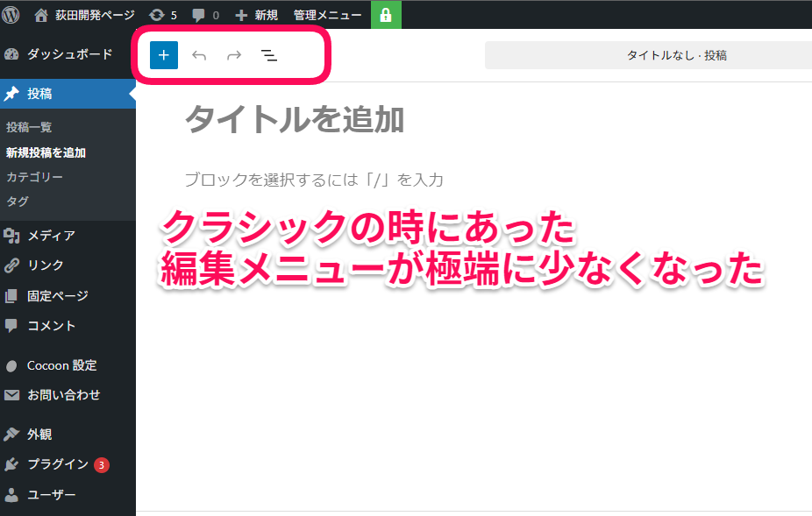This screenshot has width=812, height=516.
Task: Click the WordPress logo in admin bar
Action: click(x=11, y=14)
